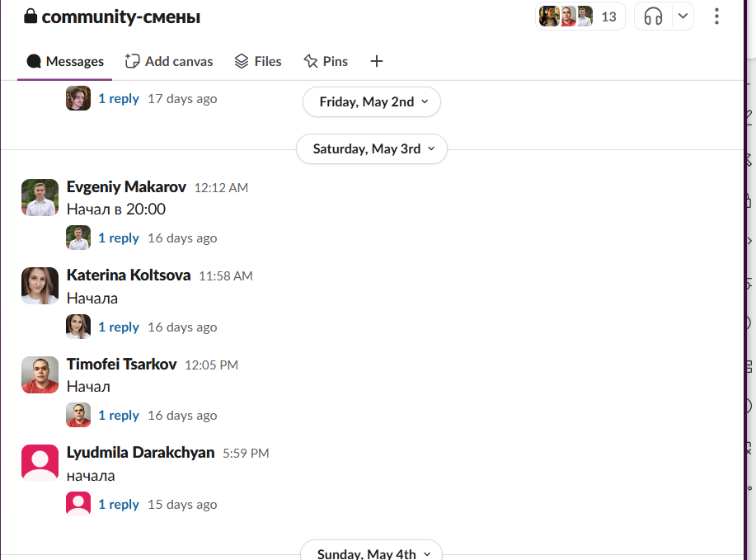Click the 11:58 AM timestamp on Katerina's message
This screenshot has width=756, height=560.
point(225,276)
